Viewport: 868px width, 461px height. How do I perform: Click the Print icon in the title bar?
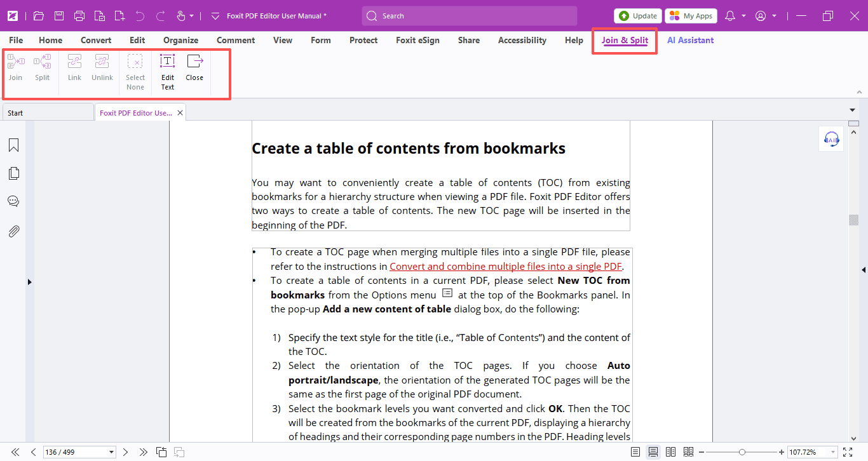click(x=79, y=16)
